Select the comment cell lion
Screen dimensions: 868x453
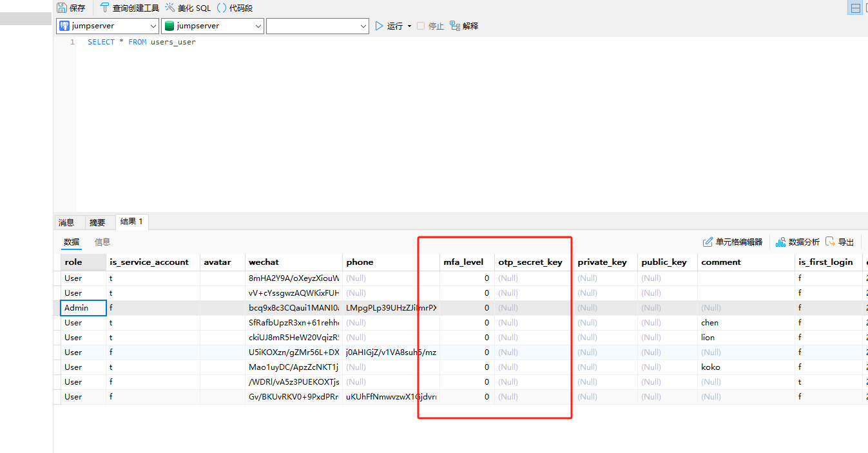pos(746,338)
